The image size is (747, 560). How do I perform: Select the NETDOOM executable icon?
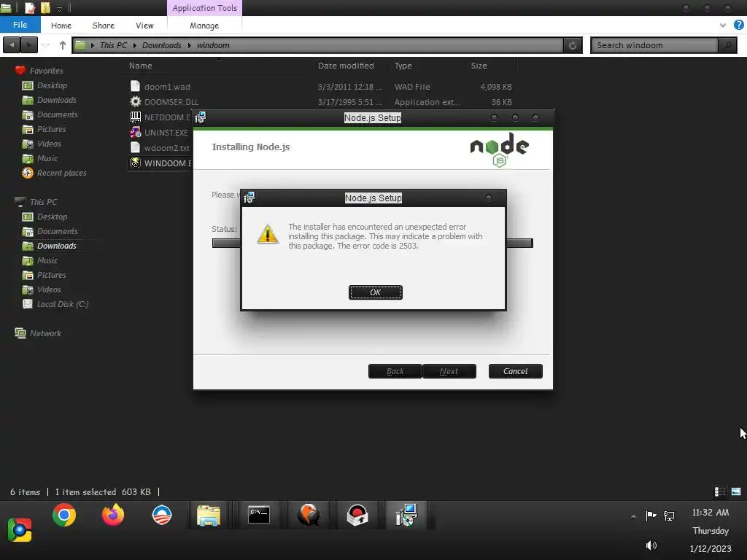pos(135,117)
